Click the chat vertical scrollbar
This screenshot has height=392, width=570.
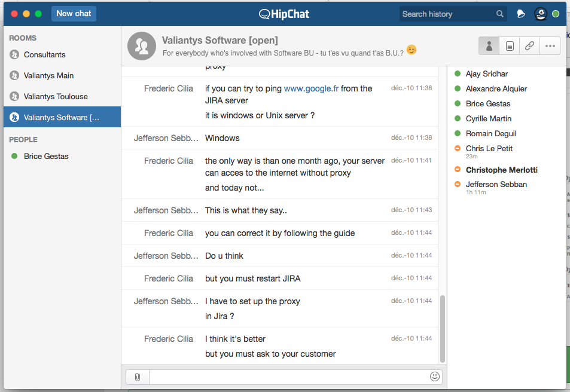coord(443,329)
